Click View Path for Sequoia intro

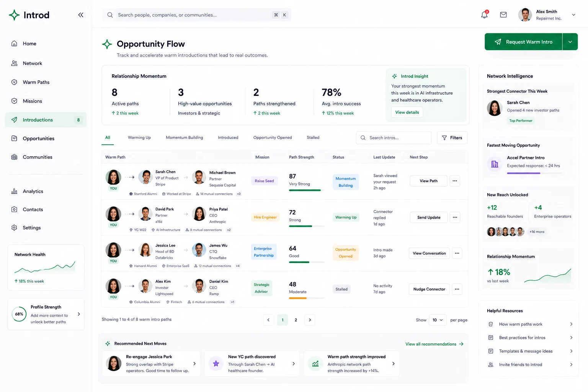click(428, 181)
